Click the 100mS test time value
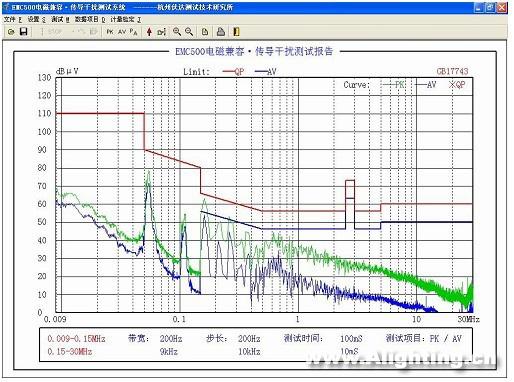Screen dimensions: 514x382 click(351, 339)
